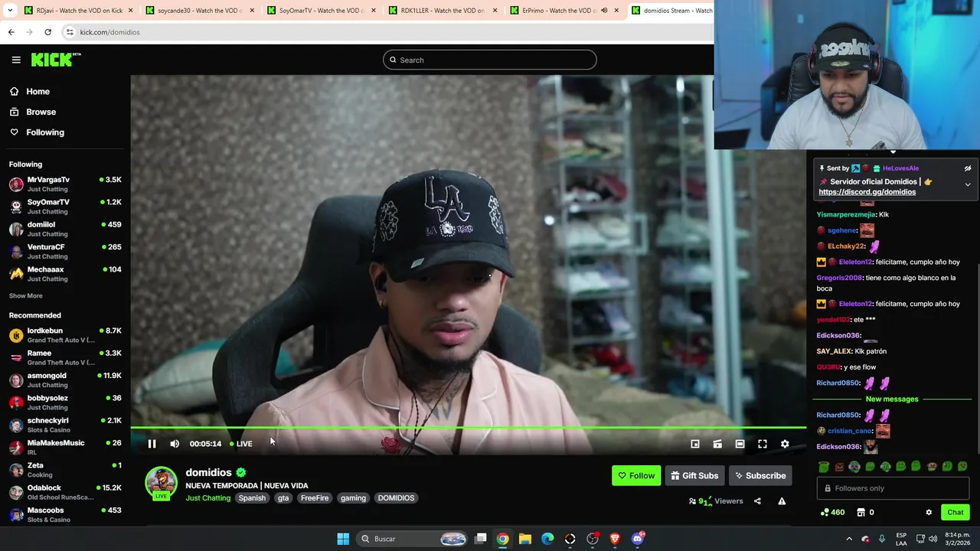This screenshot has width=980, height=551.
Task: Select the gaming tag
Action: coord(353,498)
